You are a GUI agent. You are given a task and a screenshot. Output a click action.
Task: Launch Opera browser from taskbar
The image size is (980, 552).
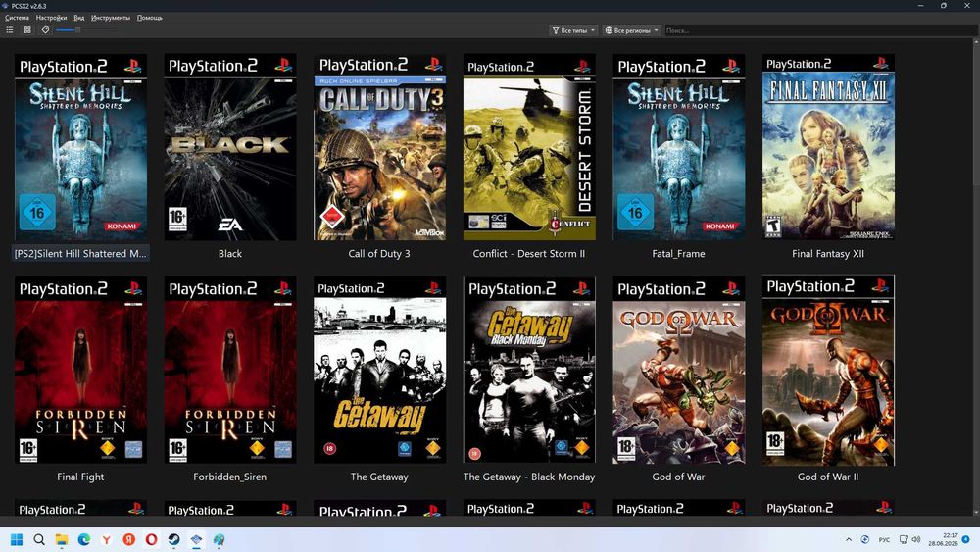pos(151,539)
